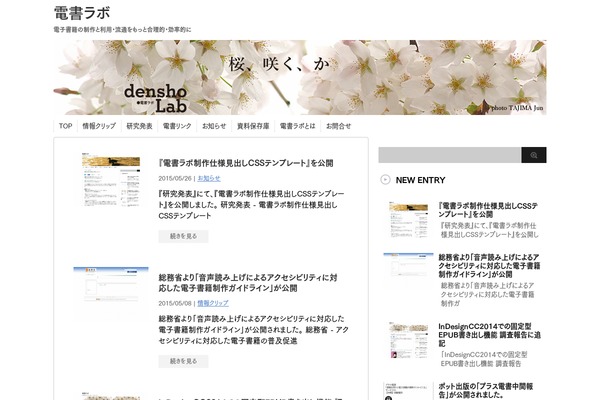Open sidebar entry InDesignCC2014での固定型EPUB title
Screen dimensions: 600x400
pyautogui.click(x=489, y=335)
